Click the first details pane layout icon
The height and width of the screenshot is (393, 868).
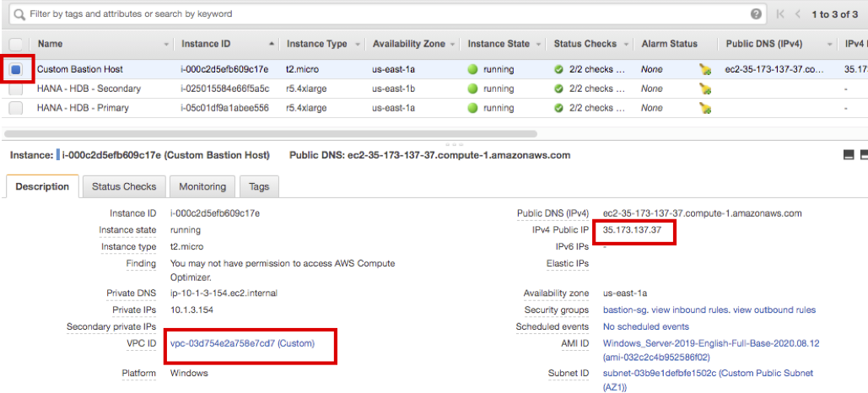point(849,155)
